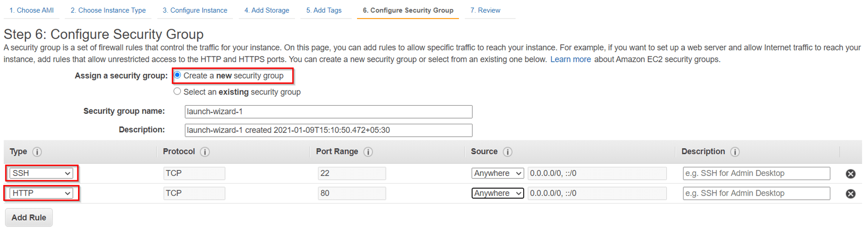This screenshot has height=229, width=868.
Task: Remove the SSH rule with X icon
Action: [x=850, y=174]
